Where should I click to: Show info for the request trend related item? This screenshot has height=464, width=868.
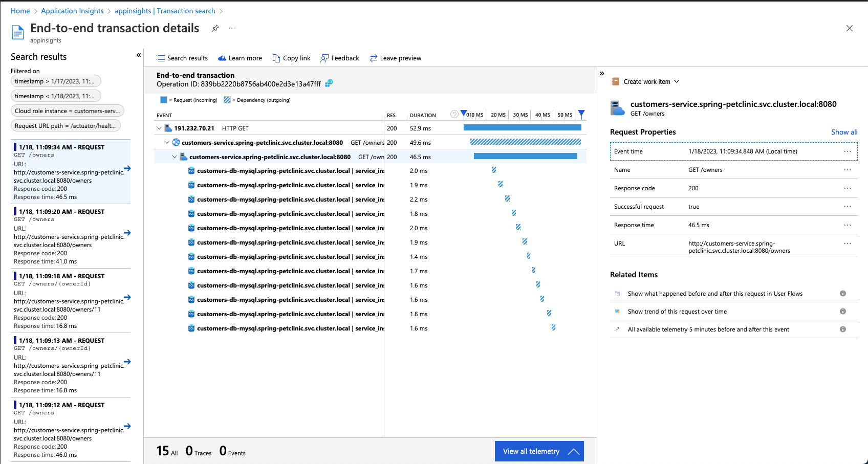click(843, 312)
